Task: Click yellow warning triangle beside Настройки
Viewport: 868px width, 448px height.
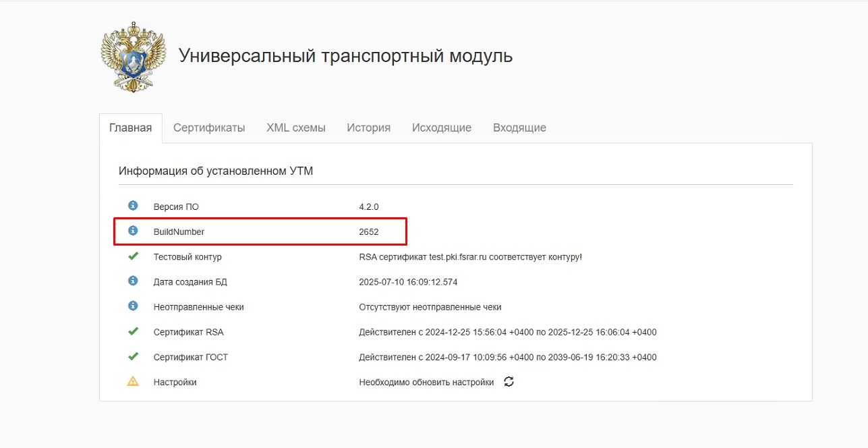Action: [x=133, y=381]
